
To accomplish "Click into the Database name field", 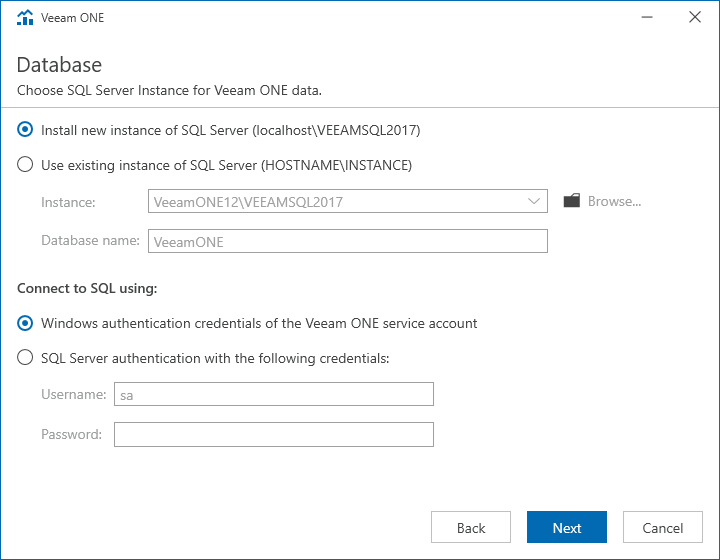I will [x=348, y=241].
